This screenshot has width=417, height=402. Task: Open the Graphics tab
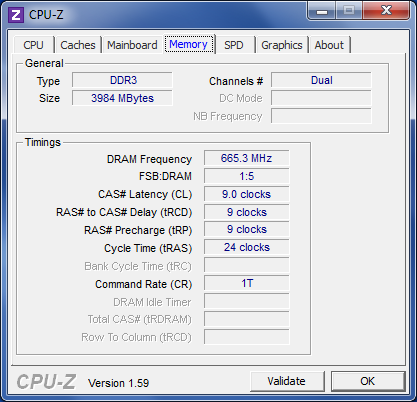coord(282,45)
